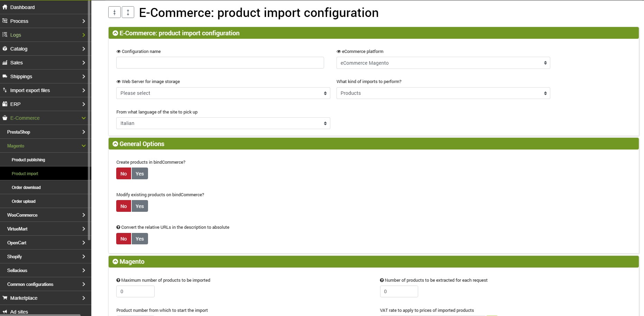Click the Catalog cube icon in sidebar
The image size is (644, 316).
pyautogui.click(x=5, y=48)
